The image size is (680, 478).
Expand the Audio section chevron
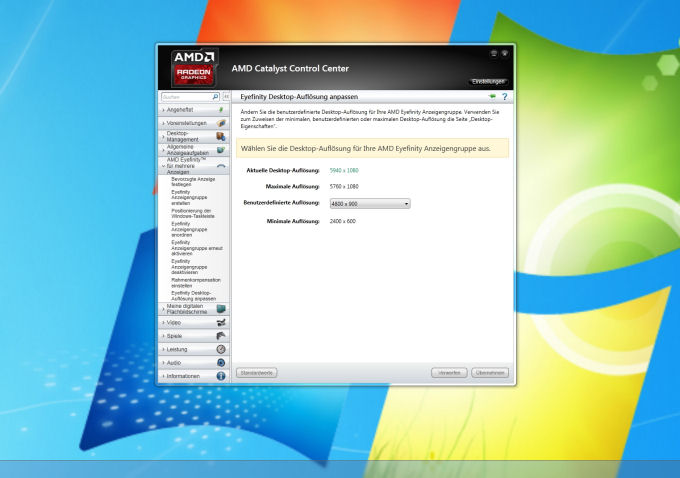tap(163, 363)
